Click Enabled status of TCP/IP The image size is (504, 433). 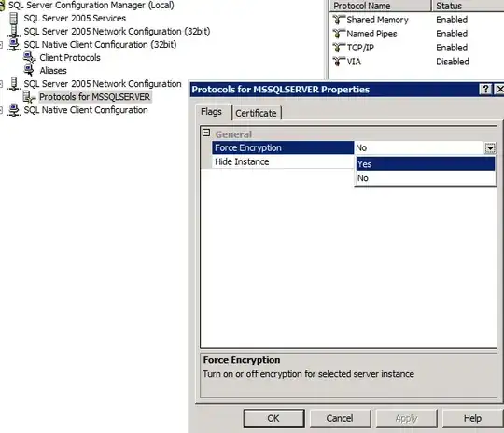452,48
